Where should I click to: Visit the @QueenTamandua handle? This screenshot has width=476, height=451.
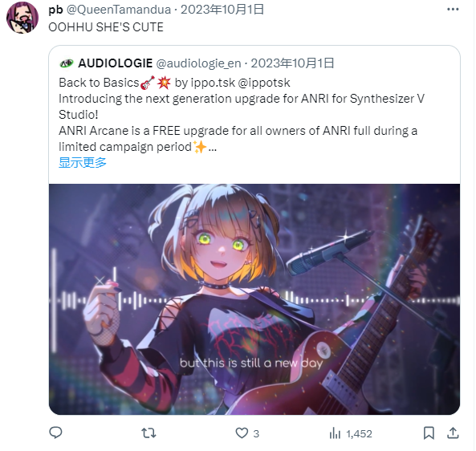(x=119, y=10)
